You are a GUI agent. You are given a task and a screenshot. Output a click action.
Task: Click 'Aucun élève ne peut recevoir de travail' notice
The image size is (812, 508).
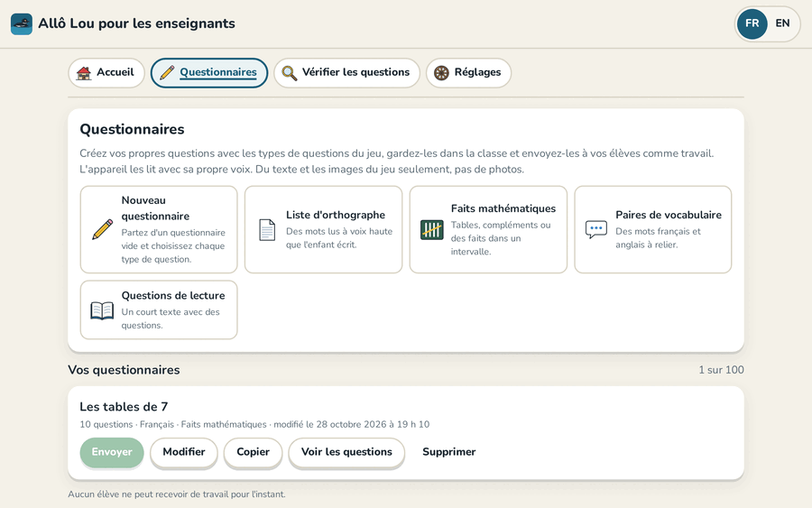(177, 494)
